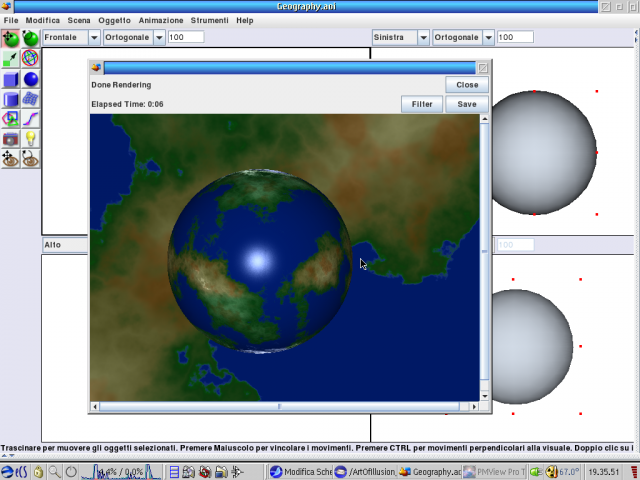640x480 pixels.
Task: Select the Create Polygon tool
Action: point(11,119)
